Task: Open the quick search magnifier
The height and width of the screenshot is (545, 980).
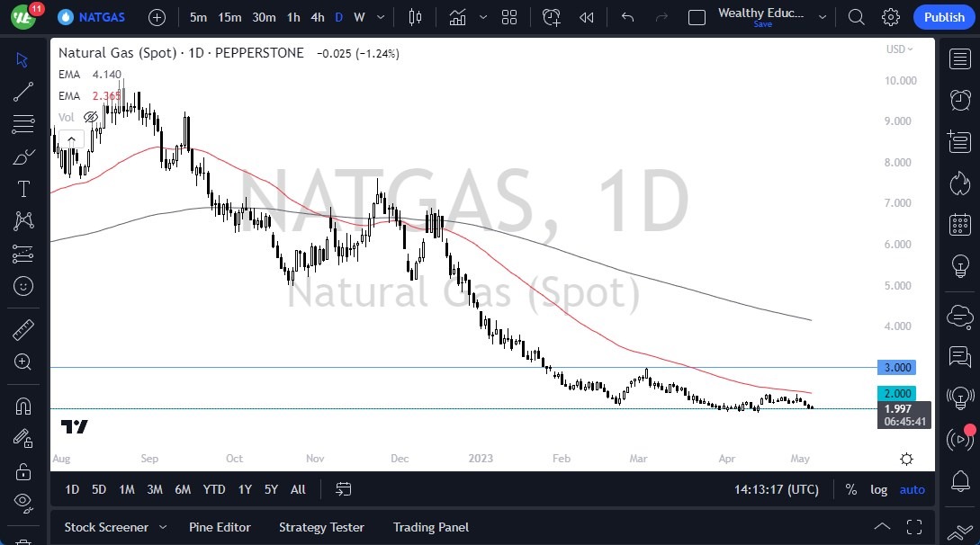Action: pos(856,17)
